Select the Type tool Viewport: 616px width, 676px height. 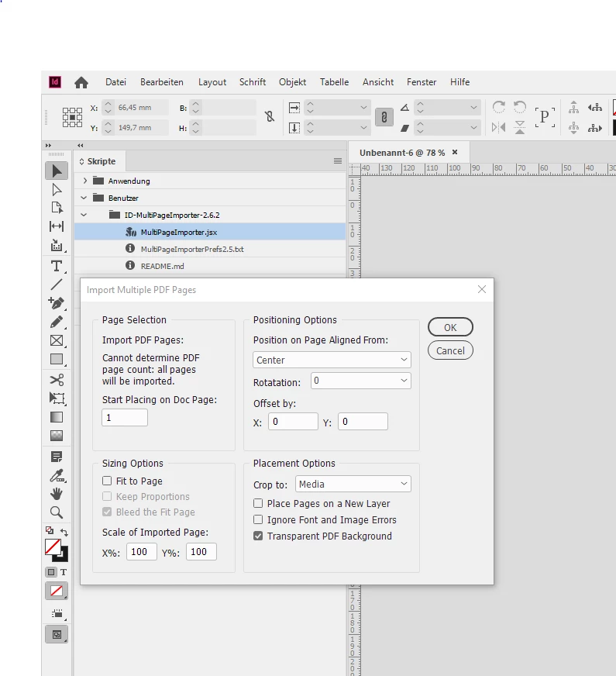(57, 266)
